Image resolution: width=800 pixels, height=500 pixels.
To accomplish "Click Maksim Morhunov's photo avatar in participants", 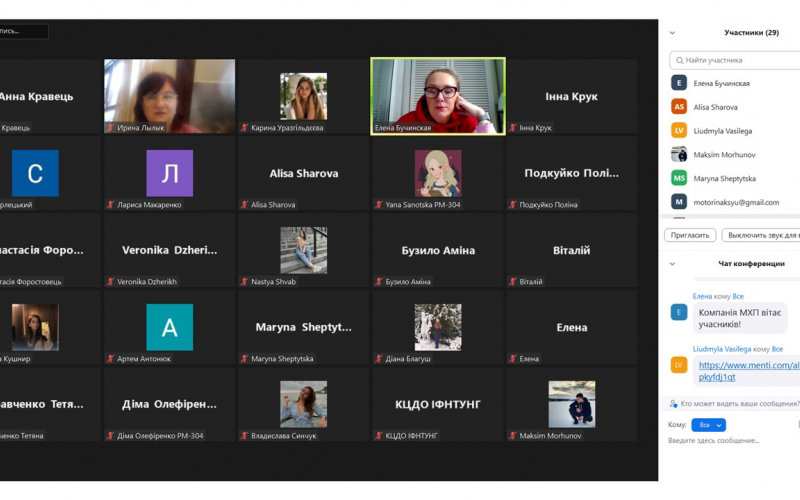I will (x=679, y=154).
